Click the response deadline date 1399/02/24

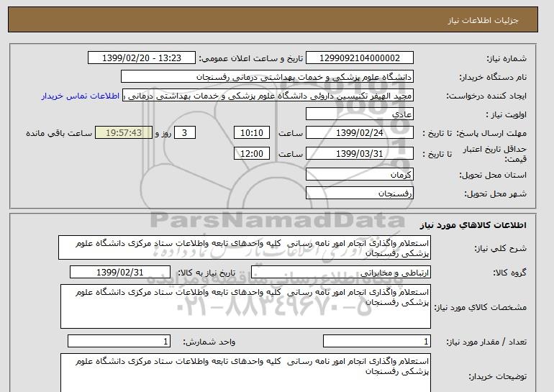pos(359,133)
